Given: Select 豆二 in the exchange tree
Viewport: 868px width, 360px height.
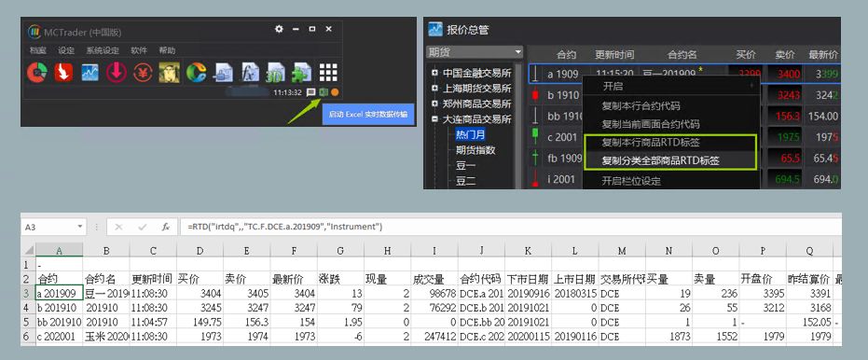Looking at the screenshot, I should pos(465,181).
